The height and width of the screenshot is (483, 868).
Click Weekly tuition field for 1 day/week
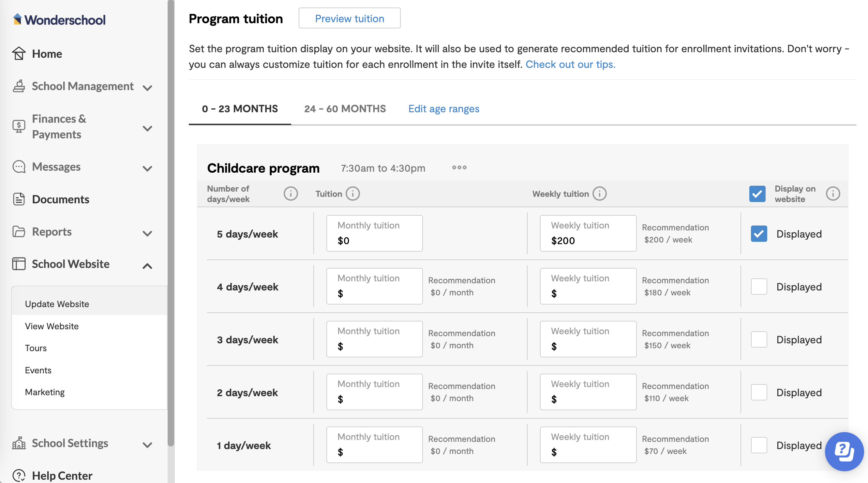pyautogui.click(x=588, y=445)
